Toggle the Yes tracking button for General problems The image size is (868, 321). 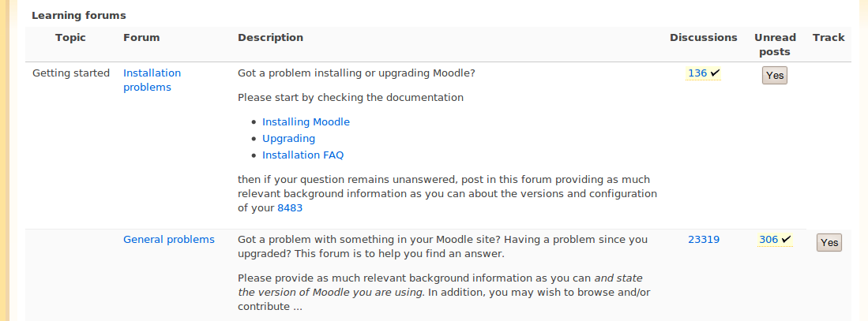click(x=829, y=243)
